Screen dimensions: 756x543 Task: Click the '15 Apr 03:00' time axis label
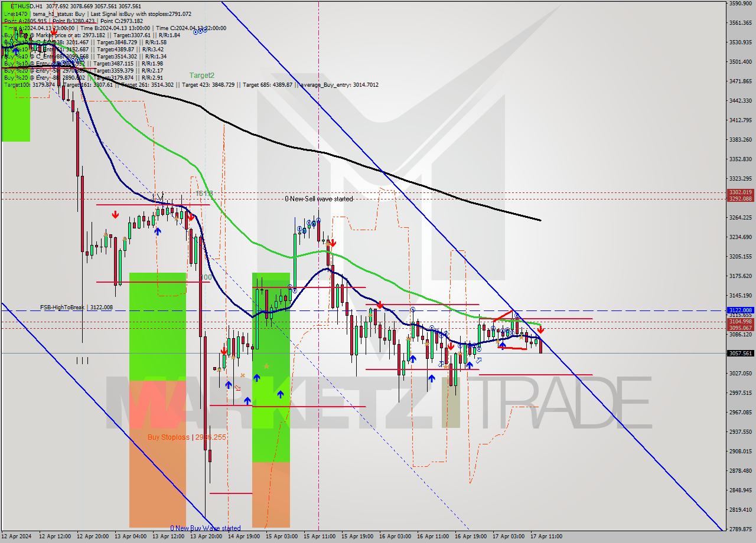(282, 537)
